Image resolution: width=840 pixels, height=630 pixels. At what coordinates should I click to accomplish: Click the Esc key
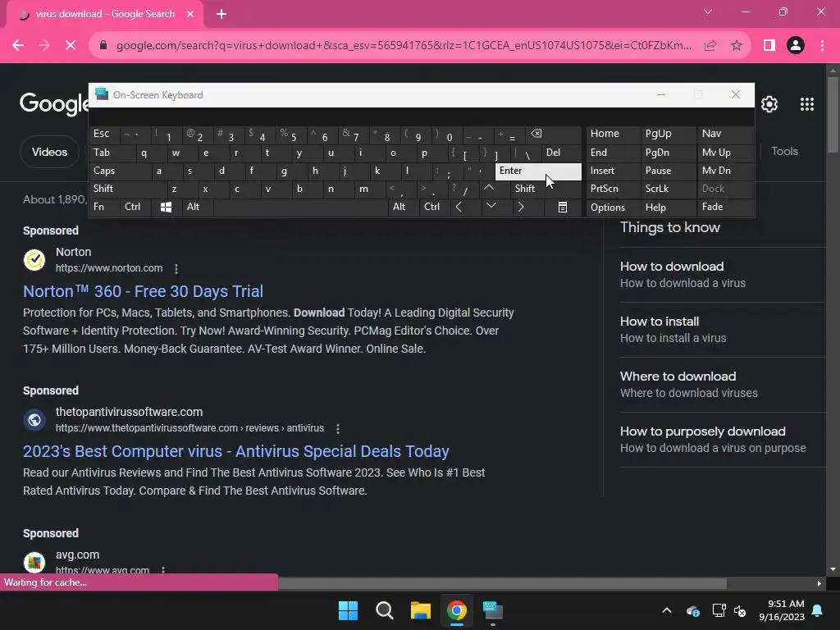(x=104, y=134)
